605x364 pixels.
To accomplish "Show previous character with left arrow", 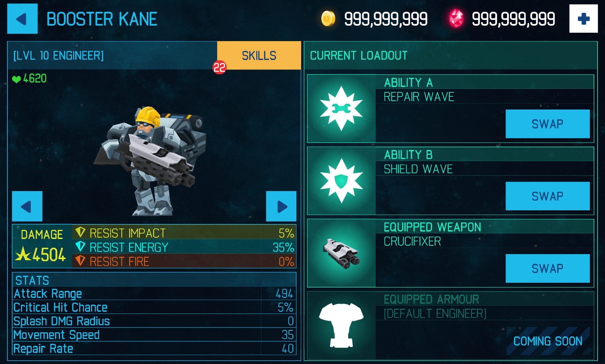I will 27,206.
